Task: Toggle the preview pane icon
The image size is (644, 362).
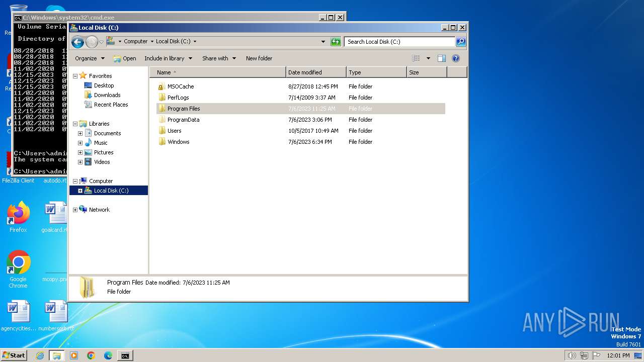Action: pyautogui.click(x=442, y=58)
